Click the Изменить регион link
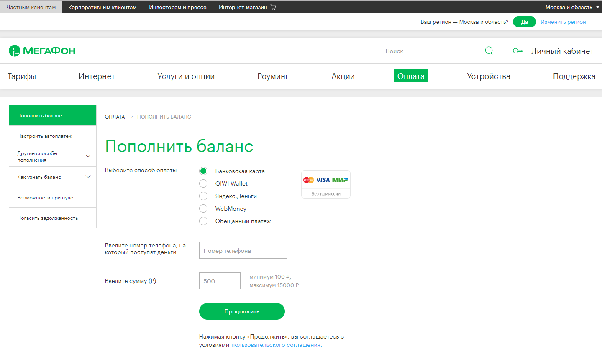The height and width of the screenshot is (364, 602). (x=563, y=22)
